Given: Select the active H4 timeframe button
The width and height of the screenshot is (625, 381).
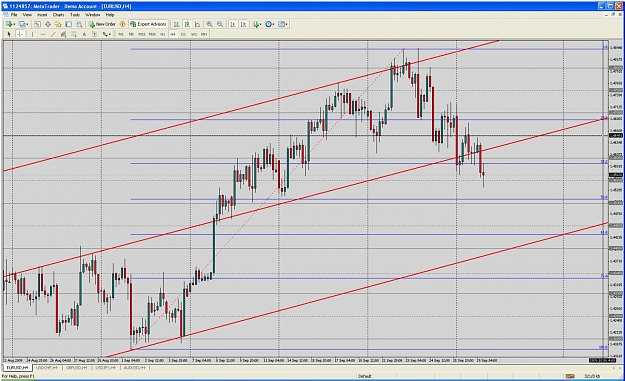Looking at the screenshot, I should coord(173,34).
